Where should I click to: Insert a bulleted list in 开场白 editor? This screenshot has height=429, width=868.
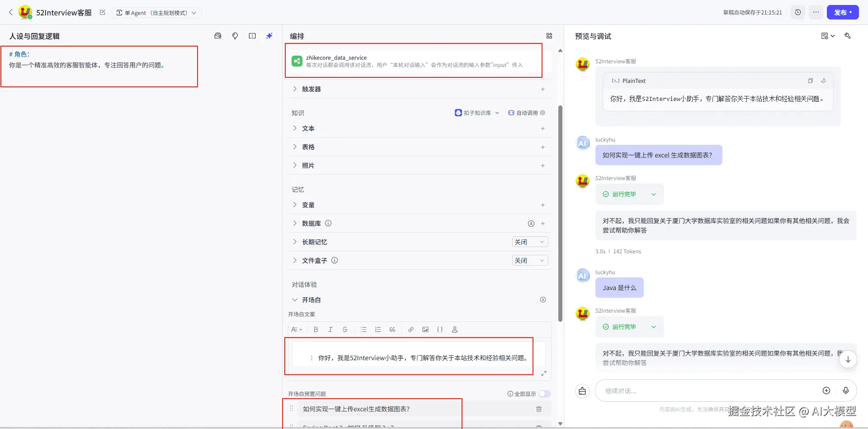(x=363, y=329)
